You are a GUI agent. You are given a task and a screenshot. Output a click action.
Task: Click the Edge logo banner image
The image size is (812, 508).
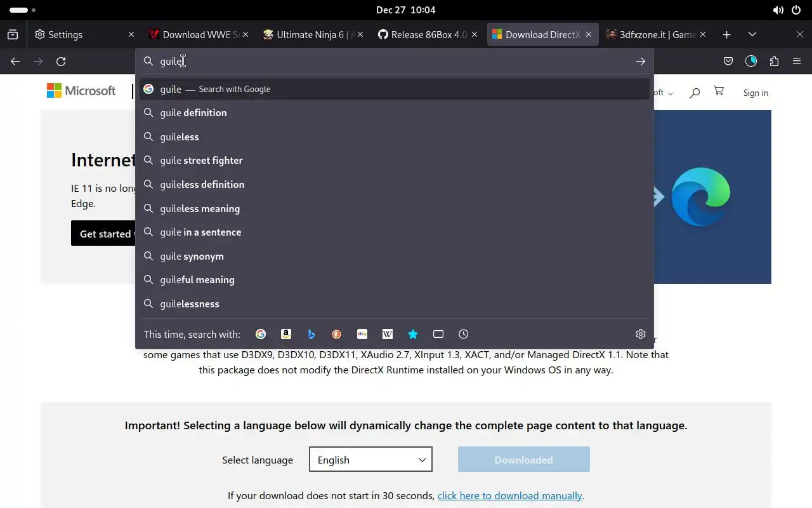700,197
